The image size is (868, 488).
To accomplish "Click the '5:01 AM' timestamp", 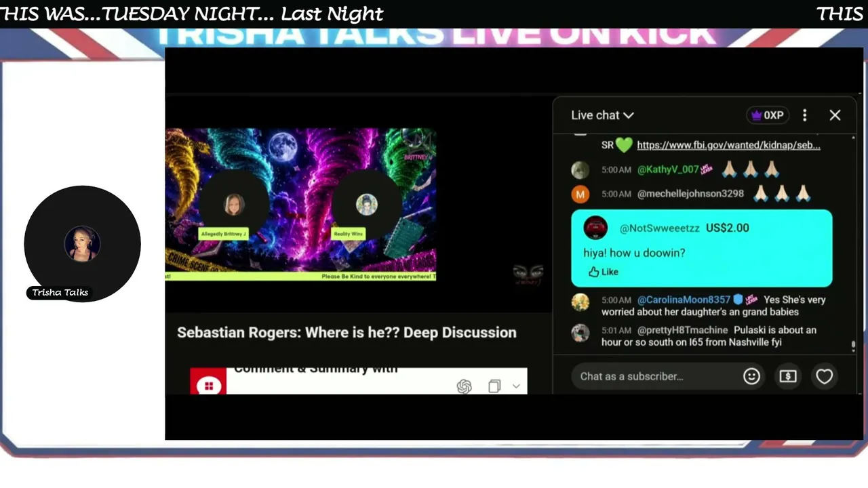I will click(616, 330).
